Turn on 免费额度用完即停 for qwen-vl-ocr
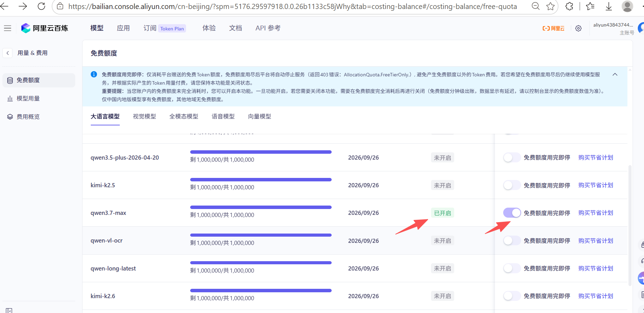The width and height of the screenshot is (644, 313). coord(512,240)
